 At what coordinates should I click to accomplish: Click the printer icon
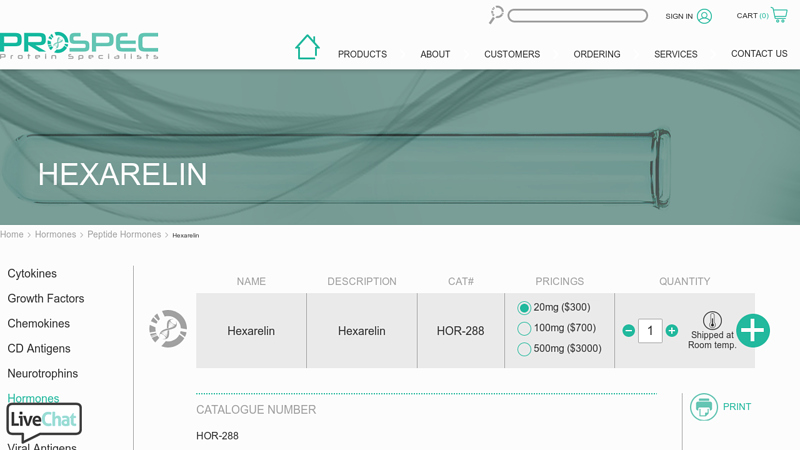tap(704, 407)
